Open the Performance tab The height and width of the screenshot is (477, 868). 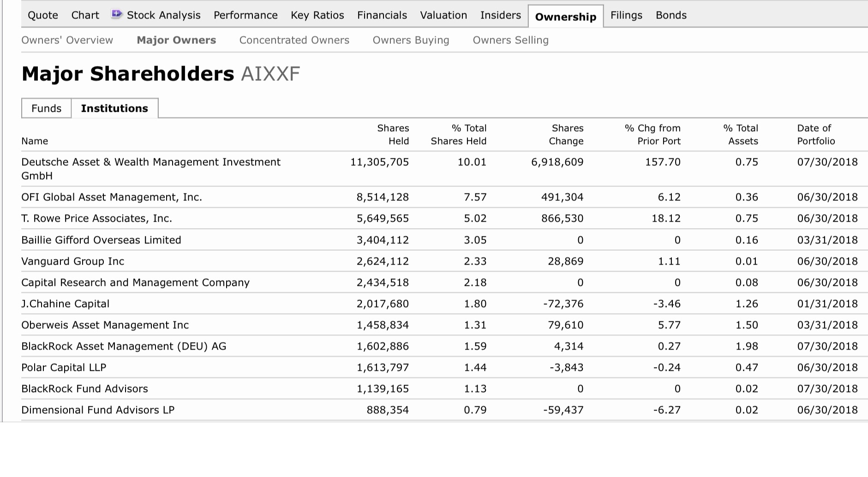point(245,15)
